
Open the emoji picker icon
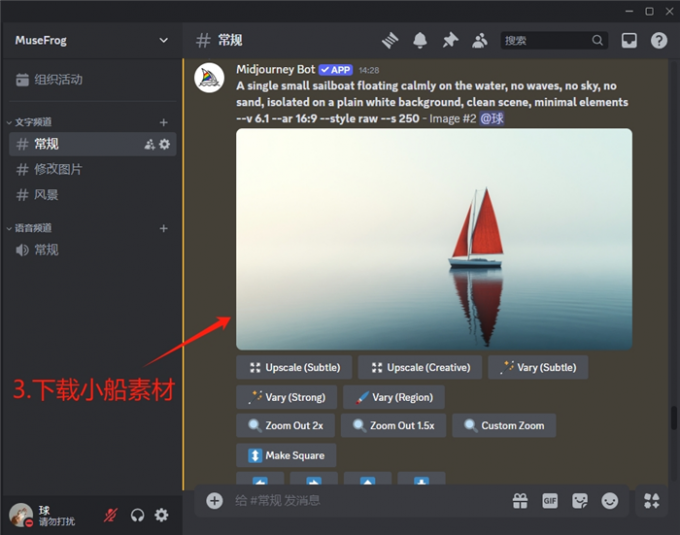(609, 501)
